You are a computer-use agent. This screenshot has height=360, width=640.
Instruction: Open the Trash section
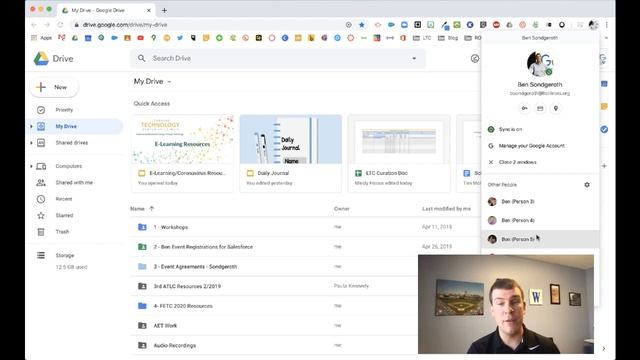(x=62, y=231)
